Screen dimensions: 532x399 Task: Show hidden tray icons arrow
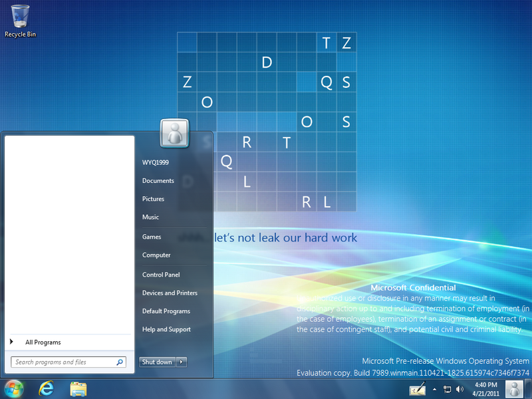tap(434, 389)
